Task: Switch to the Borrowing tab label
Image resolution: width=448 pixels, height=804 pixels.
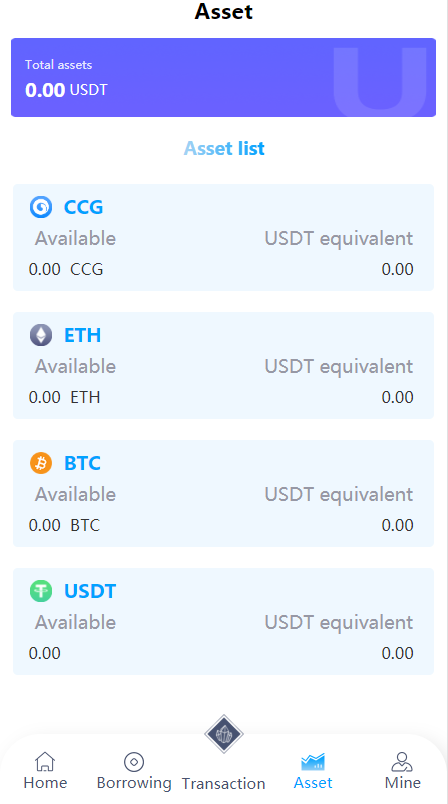Action: [134, 783]
